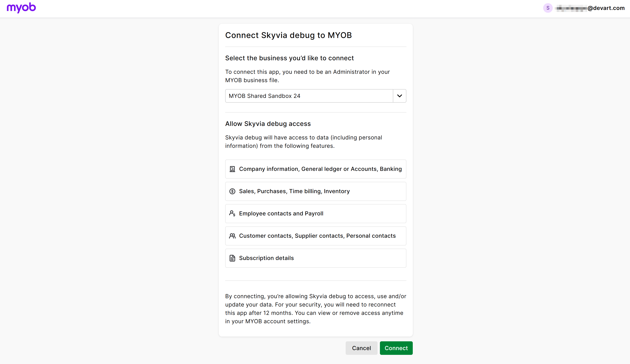Expand the business dropdown chevron
Screen dimensions: 630x364
coord(399,96)
